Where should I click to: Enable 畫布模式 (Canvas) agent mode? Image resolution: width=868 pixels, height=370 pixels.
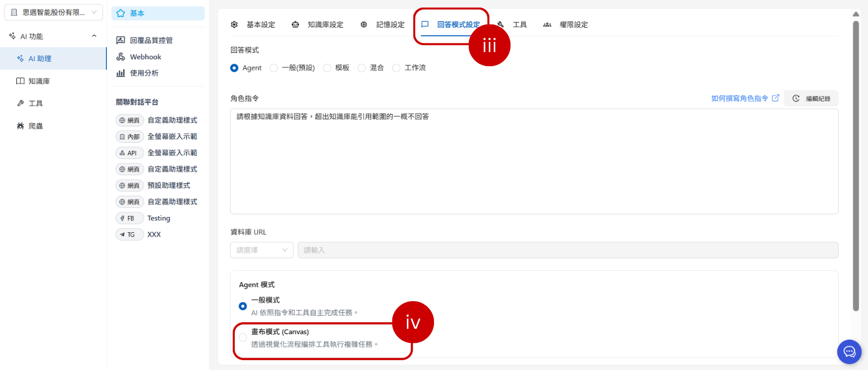click(243, 337)
